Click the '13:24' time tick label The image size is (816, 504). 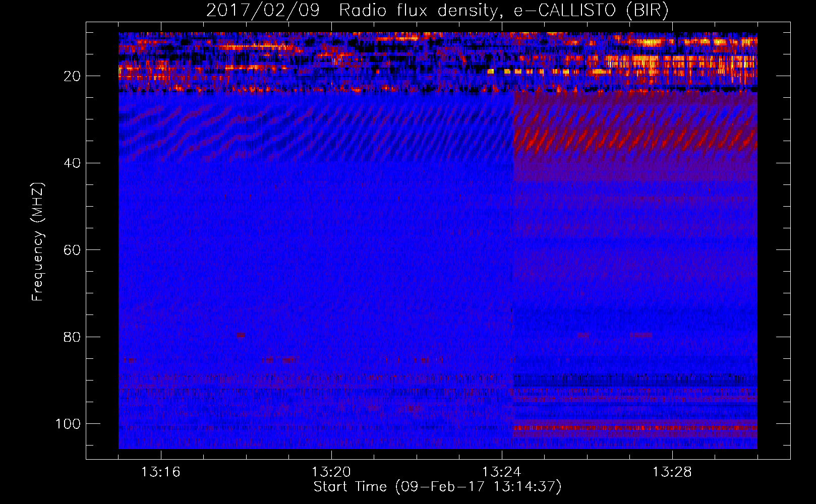coord(502,472)
